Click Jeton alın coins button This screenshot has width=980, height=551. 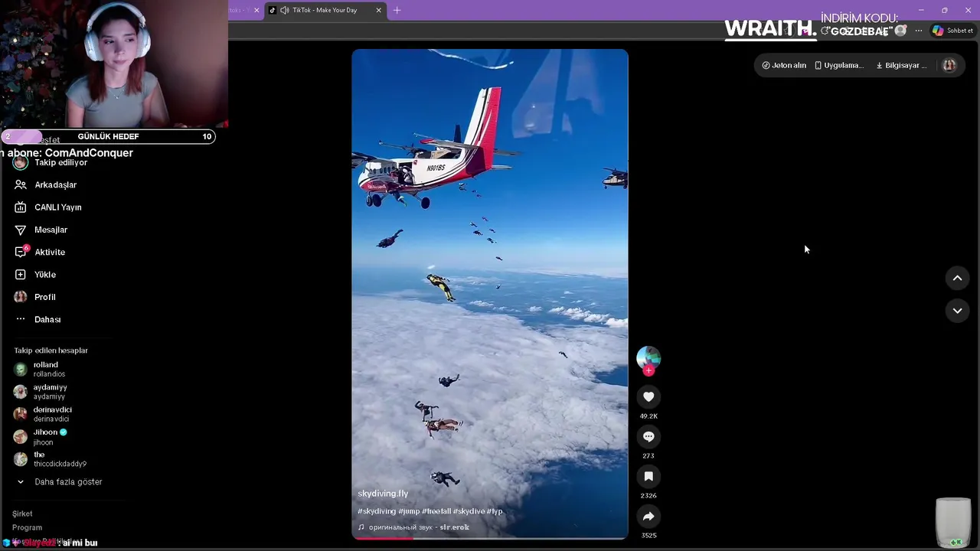tap(784, 65)
